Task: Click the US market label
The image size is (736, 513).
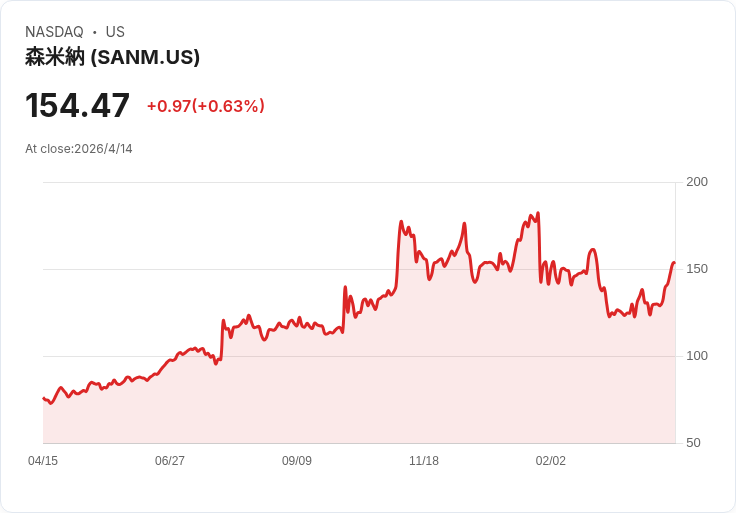Action: click(115, 32)
